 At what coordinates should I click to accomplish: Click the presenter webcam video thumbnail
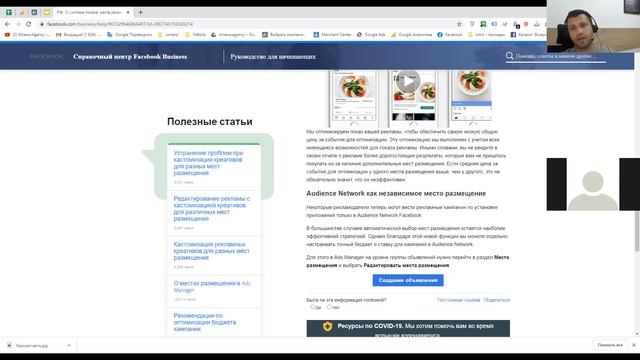[x=593, y=26]
